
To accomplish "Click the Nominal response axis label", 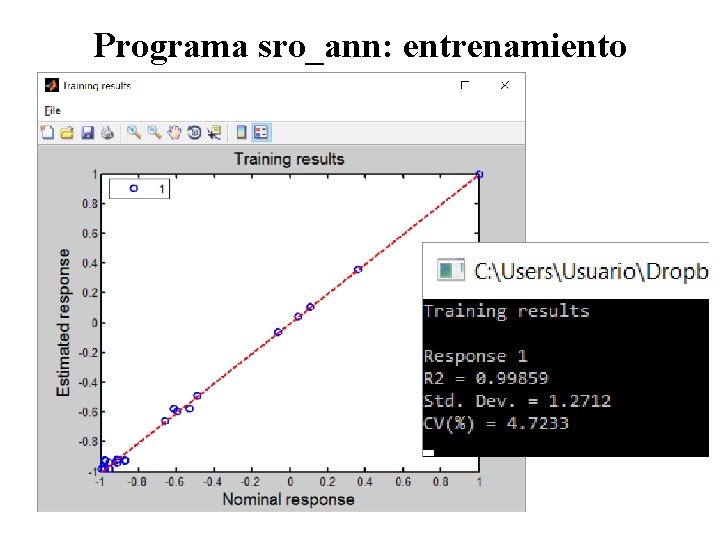I will pyautogui.click(x=288, y=499).
